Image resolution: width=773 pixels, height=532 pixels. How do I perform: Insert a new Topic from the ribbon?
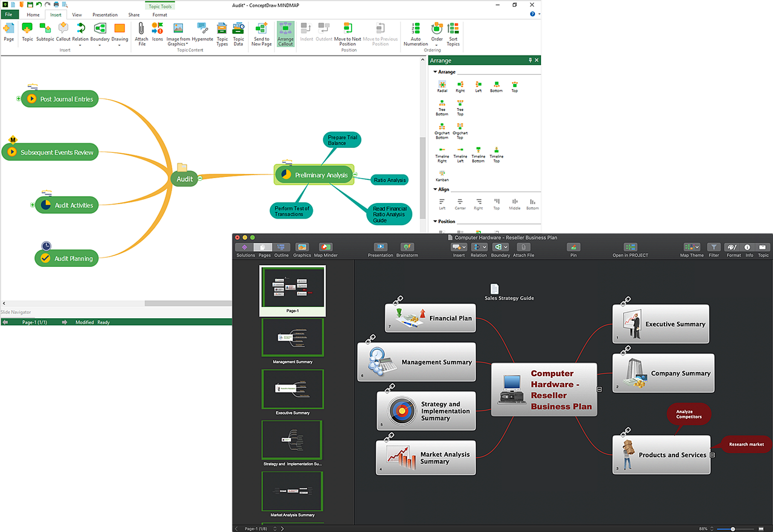pyautogui.click(x=27, y=31)
